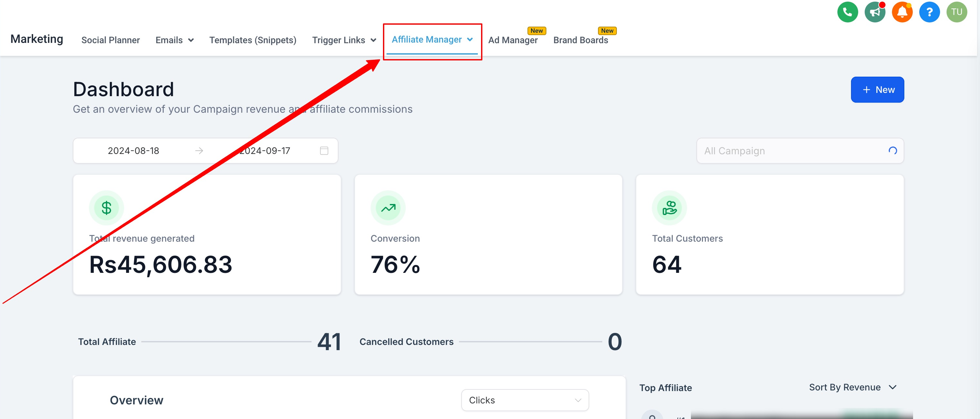Click the Total Customers hand icon
Screen dimensions: 980x419
pyautogui.click(x=669, y=208)
